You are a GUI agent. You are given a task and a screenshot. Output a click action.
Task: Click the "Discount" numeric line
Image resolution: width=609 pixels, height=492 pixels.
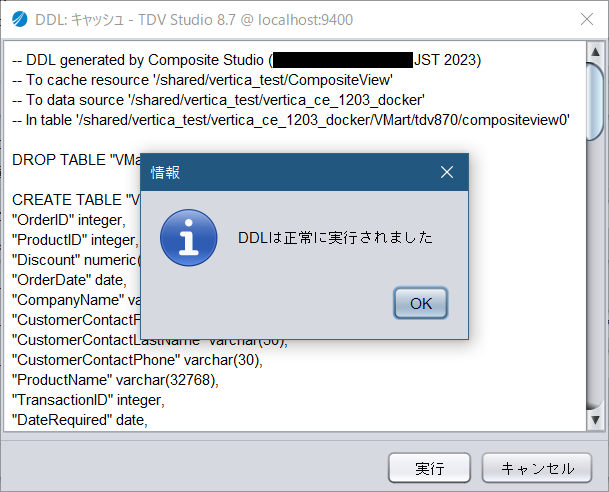(76, 260)
